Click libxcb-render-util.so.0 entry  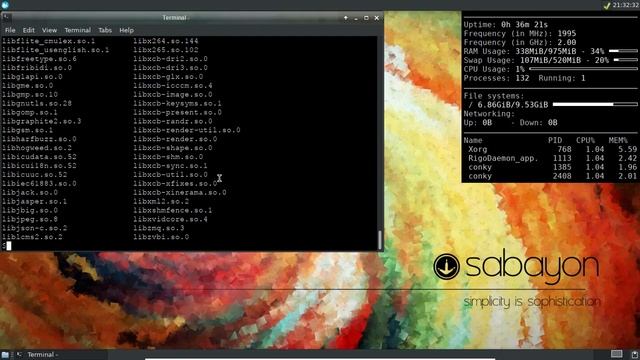pyautogui.click(x=187, y=130)
